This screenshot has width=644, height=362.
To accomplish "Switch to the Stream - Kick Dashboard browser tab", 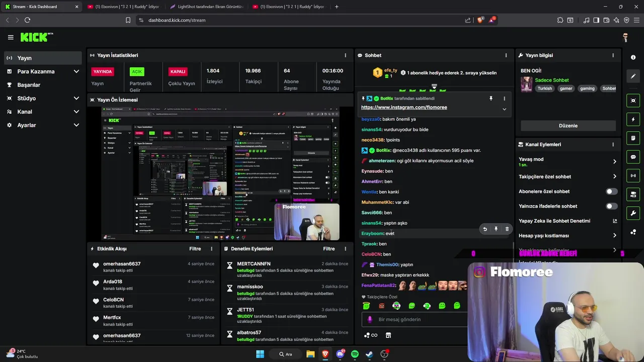I will [42, 7].
